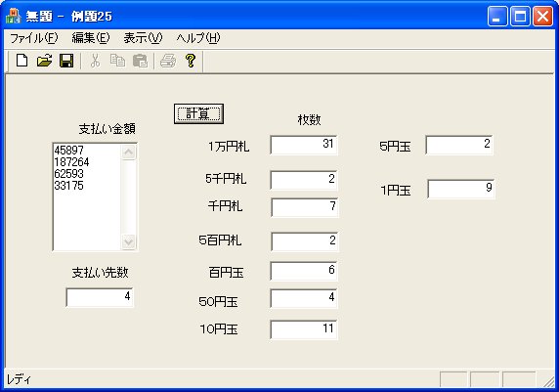Click the 1万円札 count field
Screen dimensions: 559x392
coord(304,145)
